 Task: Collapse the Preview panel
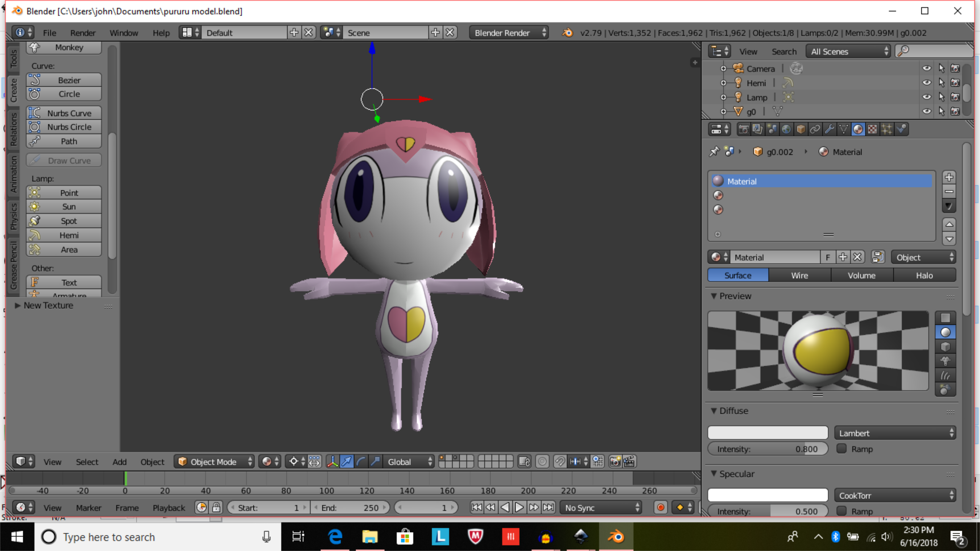pos(714,296)
